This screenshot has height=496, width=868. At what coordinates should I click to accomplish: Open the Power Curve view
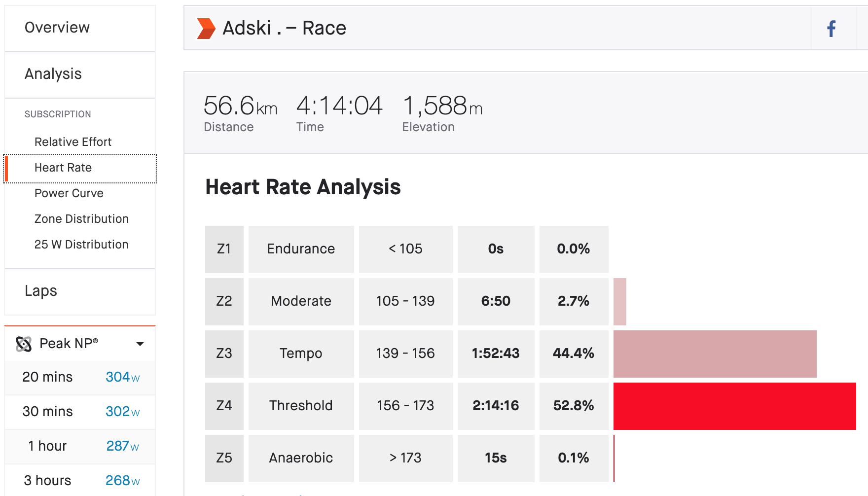tap(69, 193)
